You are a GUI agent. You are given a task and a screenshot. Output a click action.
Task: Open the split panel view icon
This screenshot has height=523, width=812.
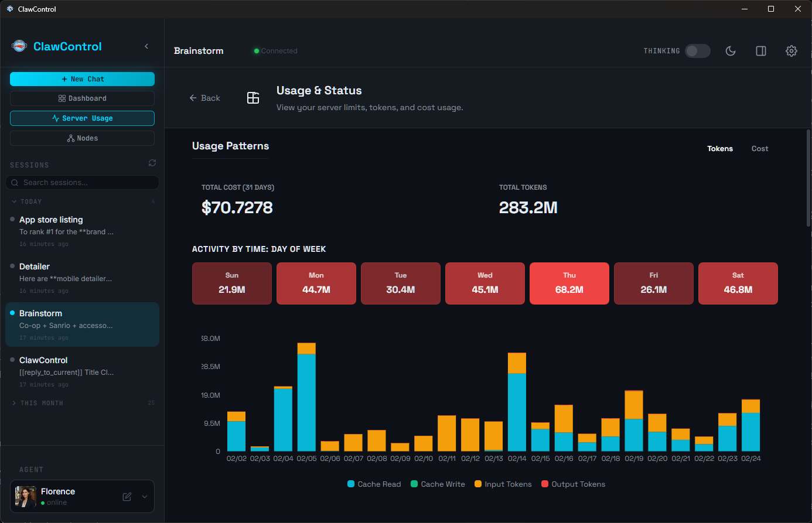point(760,51)
